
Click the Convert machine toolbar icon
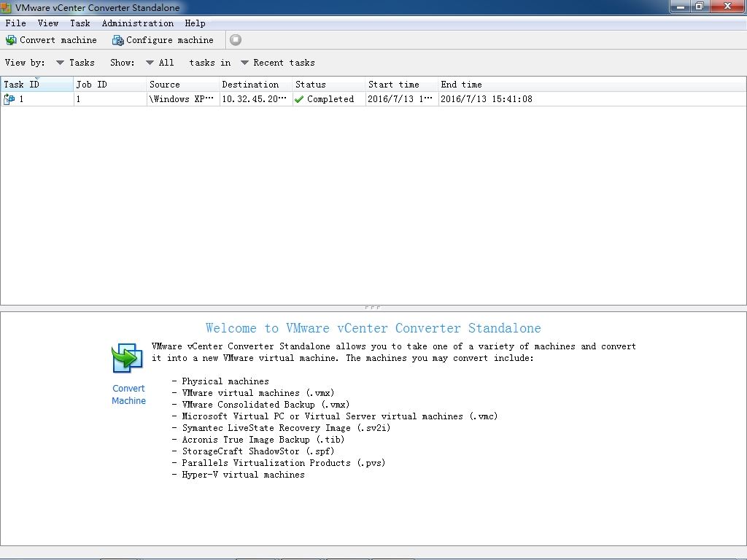pos(10,40)
